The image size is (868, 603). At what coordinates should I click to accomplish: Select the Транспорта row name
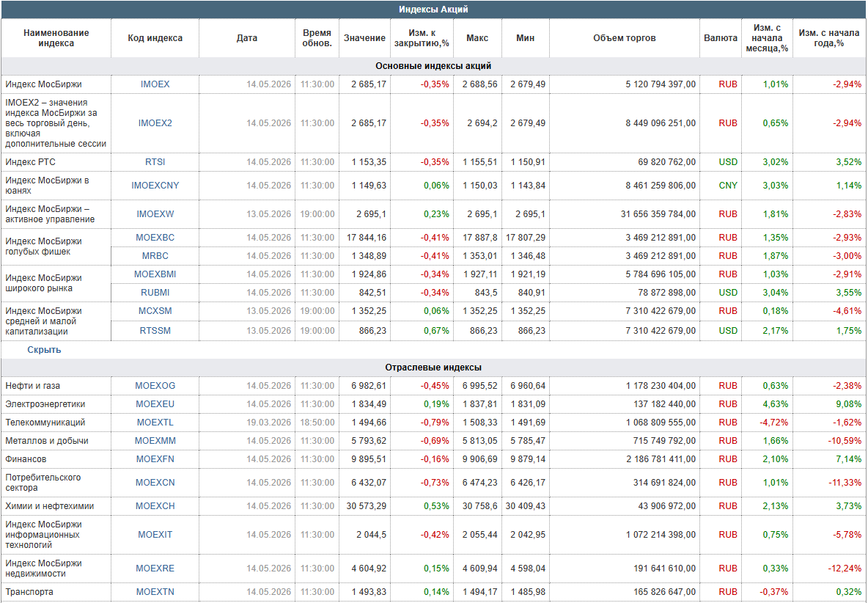click(29, 592)
